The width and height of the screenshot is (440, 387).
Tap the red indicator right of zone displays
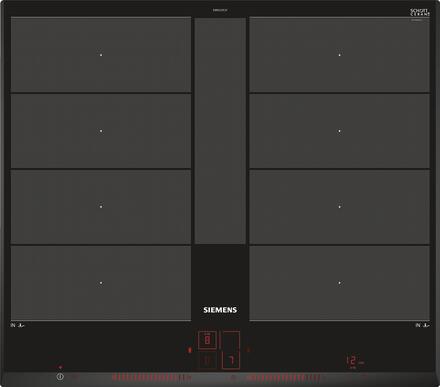[248, 349]
